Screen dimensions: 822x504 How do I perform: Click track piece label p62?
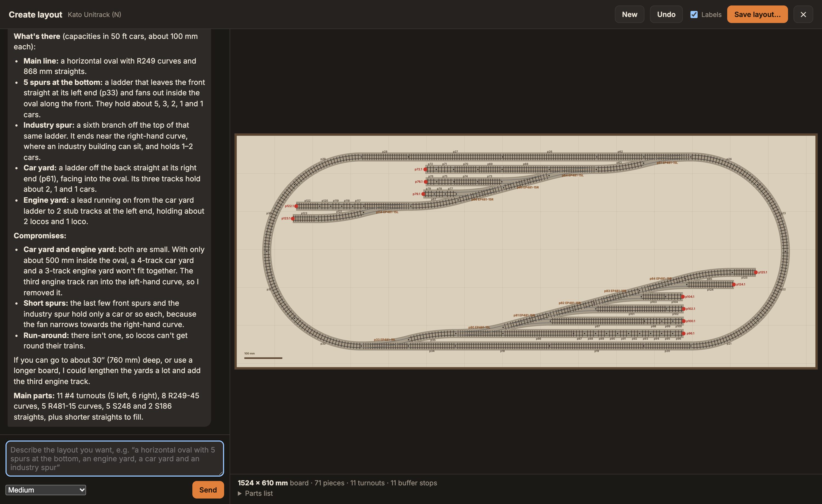click(620, 152)
